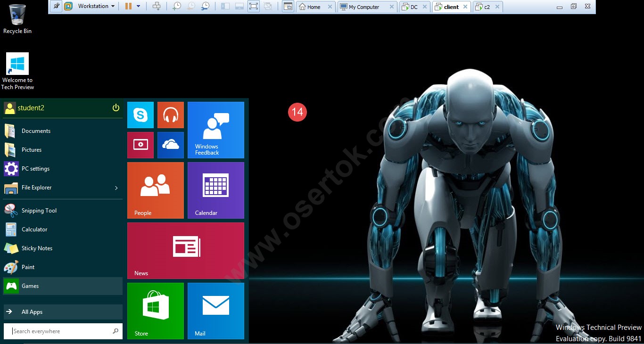Image resolution: width=644 pixels, height=344 pixels.
Task: Click the All Apps button
Action: tap(32, 311)
